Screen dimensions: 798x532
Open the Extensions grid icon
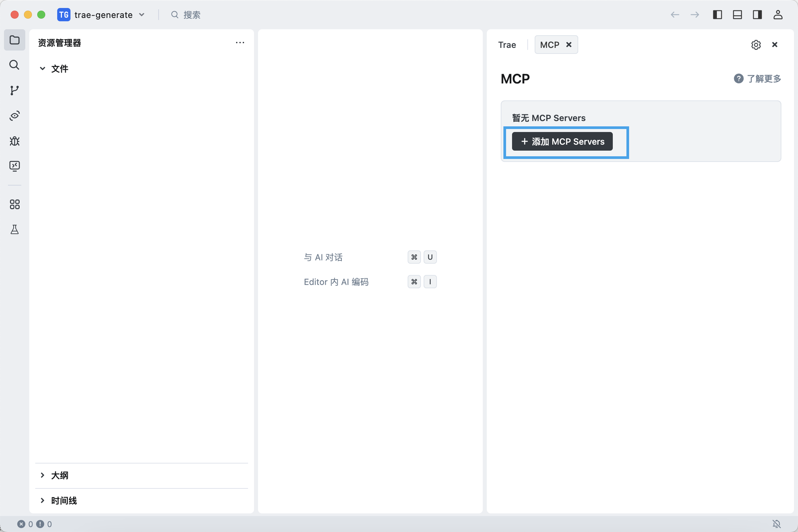[14, 204]
